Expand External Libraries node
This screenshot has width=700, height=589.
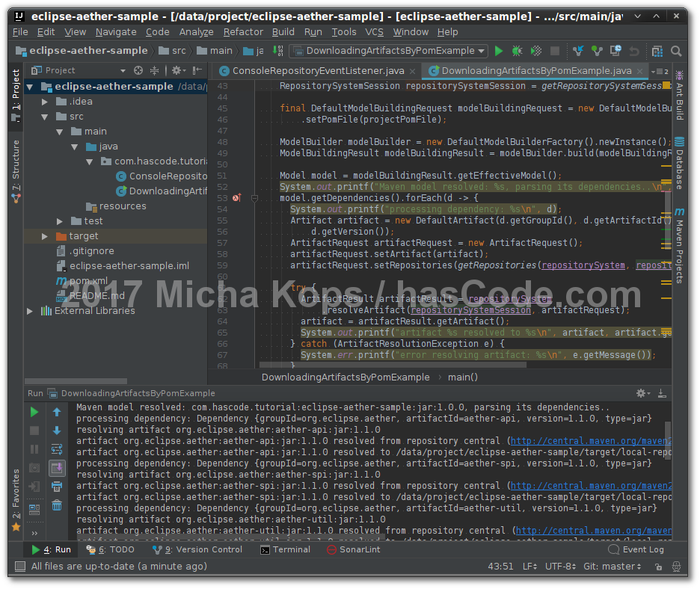[x=30, y=311]
